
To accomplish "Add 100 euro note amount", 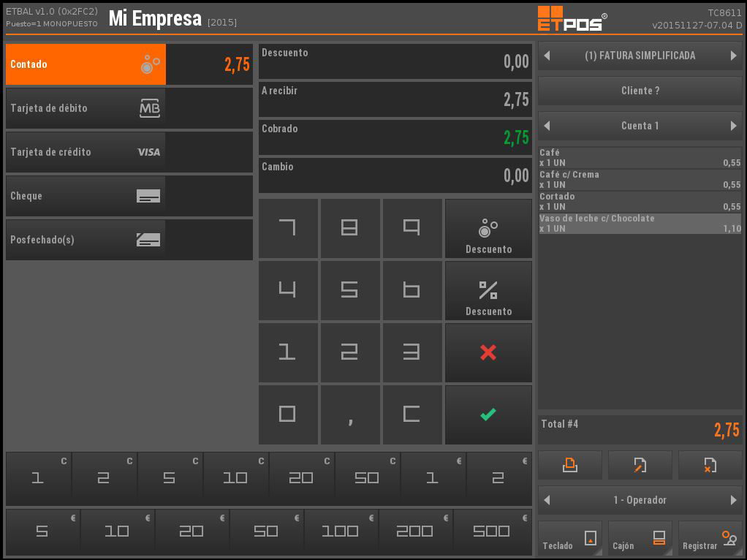I will (x=341, y=532).
